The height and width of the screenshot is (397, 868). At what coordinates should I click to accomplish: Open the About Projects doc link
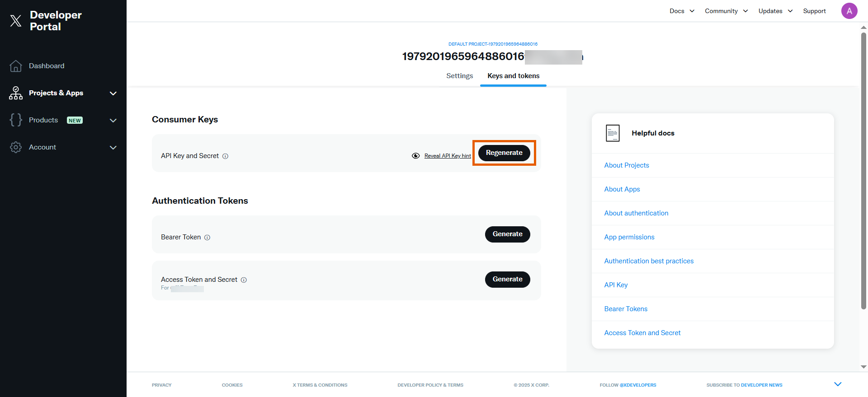pyautogui.click(x=627, y=165)
